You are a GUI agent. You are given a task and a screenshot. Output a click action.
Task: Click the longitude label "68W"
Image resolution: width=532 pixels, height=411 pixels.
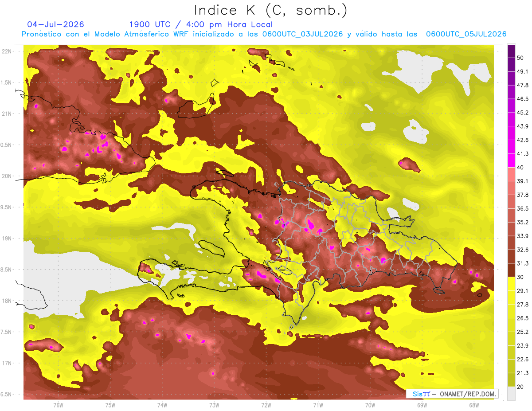[473, 405]
